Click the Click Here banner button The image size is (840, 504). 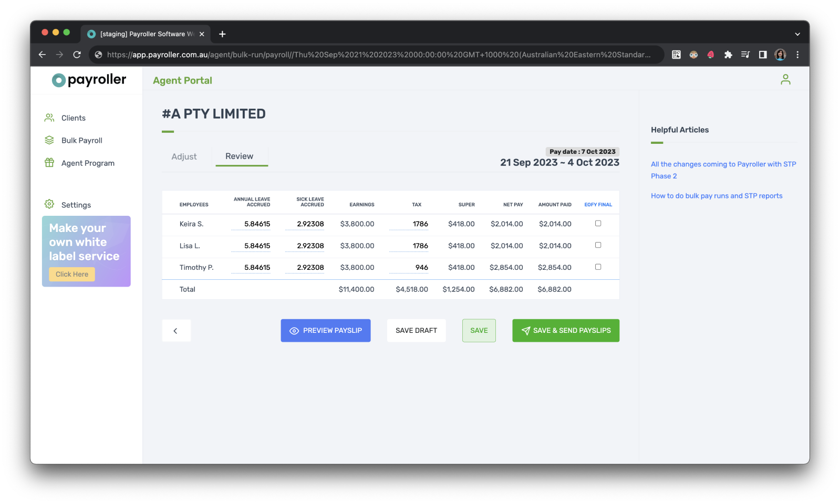(72, 274)
